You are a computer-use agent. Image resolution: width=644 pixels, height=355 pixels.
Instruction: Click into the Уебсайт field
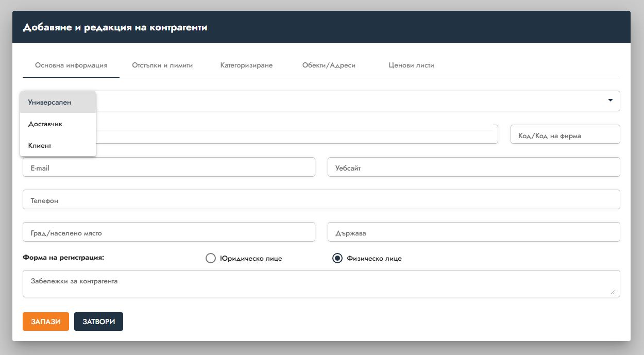pos(473,167)
